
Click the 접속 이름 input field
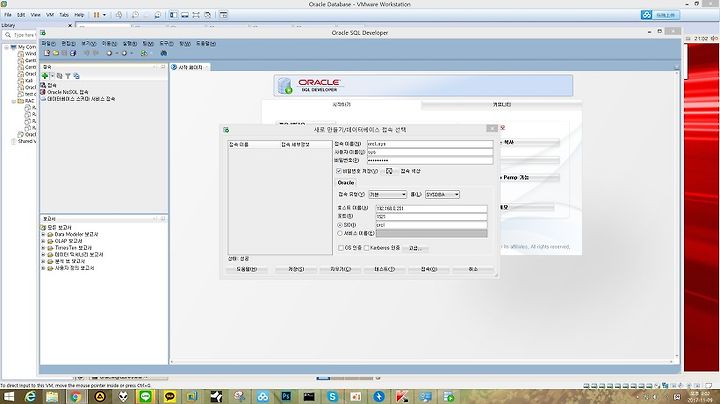(430, 144)
